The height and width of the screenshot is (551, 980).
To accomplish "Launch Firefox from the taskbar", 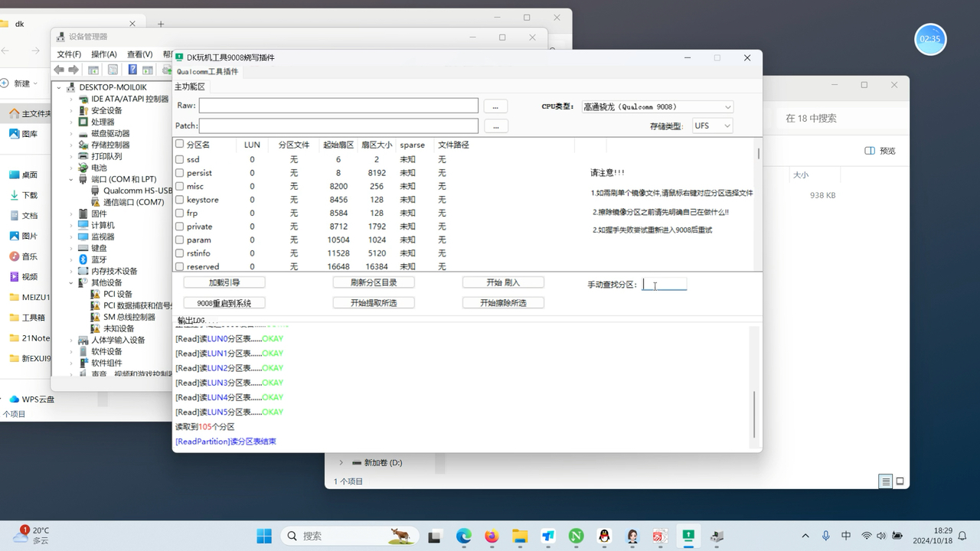I will pyautogui.click(x=492, y=536).
